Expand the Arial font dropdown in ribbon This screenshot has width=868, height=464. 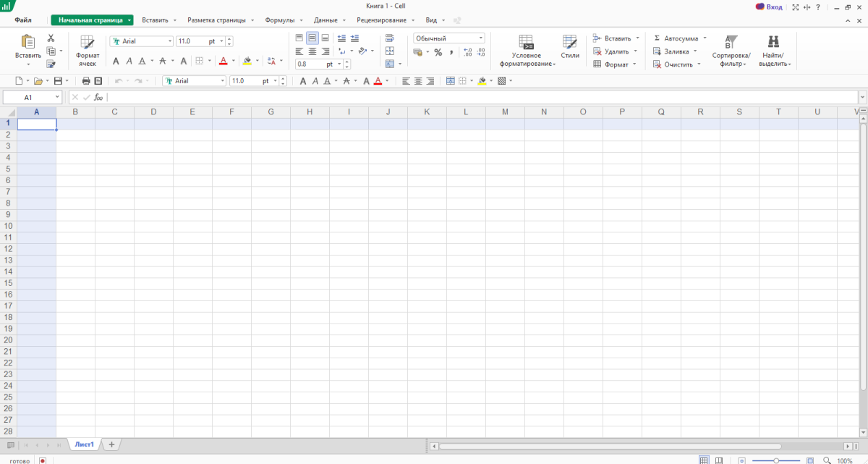pos(169,41)
